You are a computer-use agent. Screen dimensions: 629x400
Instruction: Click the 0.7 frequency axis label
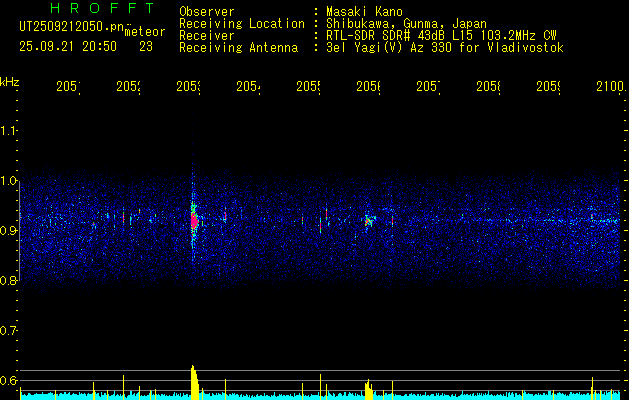(x=9, y=330)
